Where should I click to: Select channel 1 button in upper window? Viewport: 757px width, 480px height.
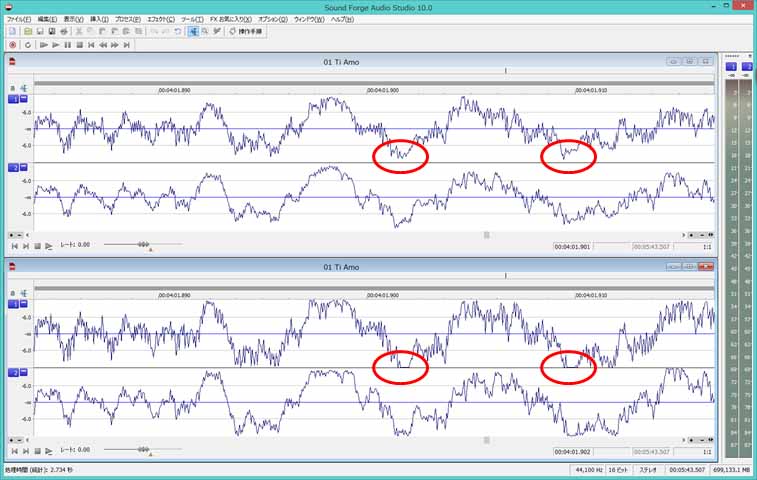pos(14,99)
